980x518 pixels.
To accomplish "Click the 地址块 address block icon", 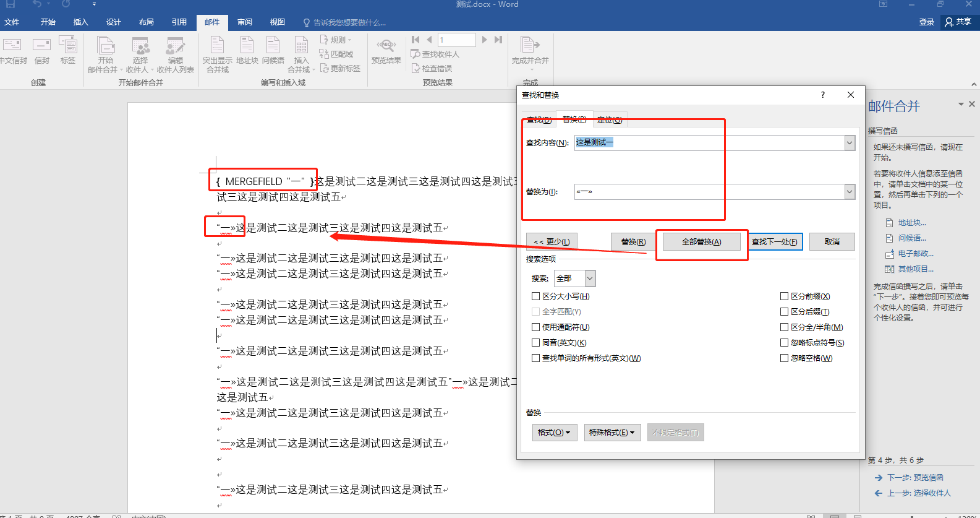I will pyautogui.click(x=247, y=45).
